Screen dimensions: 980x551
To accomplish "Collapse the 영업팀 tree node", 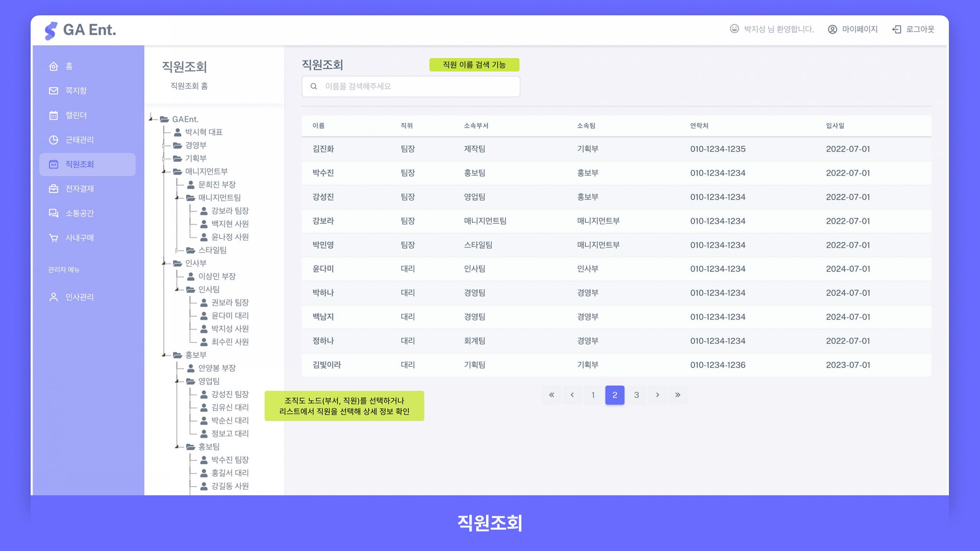I will click(x=177, y=381).
